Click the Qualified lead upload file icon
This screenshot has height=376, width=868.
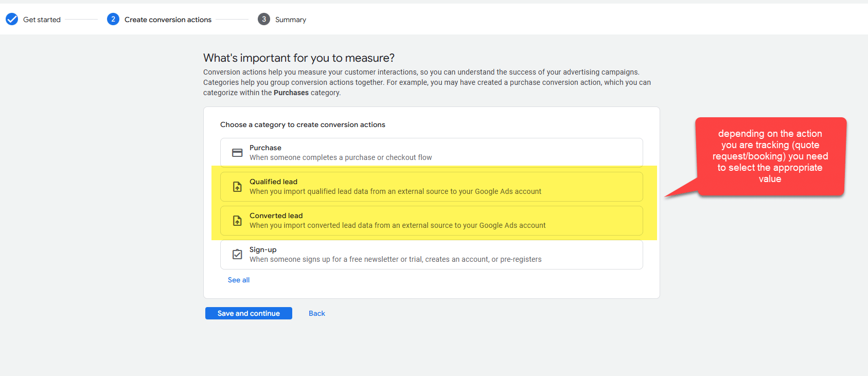point(237,187)
